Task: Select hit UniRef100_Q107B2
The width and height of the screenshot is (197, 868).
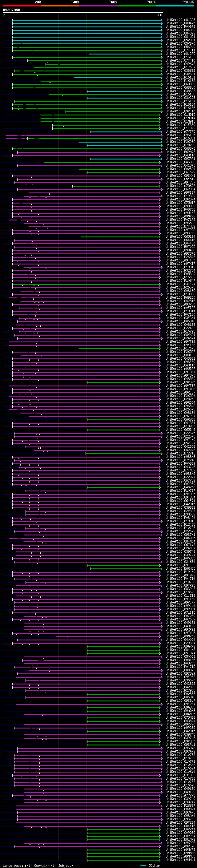Action: pos(180,755)
